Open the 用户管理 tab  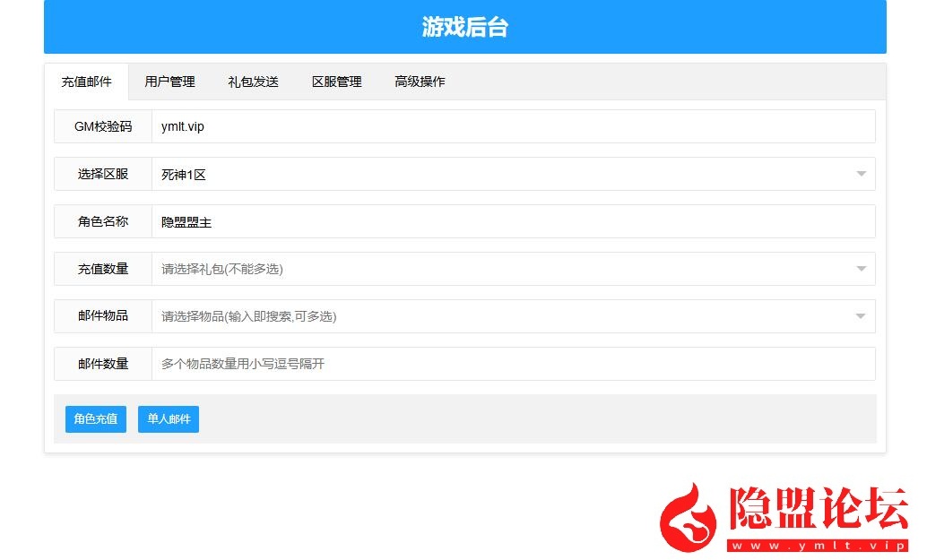169,82
